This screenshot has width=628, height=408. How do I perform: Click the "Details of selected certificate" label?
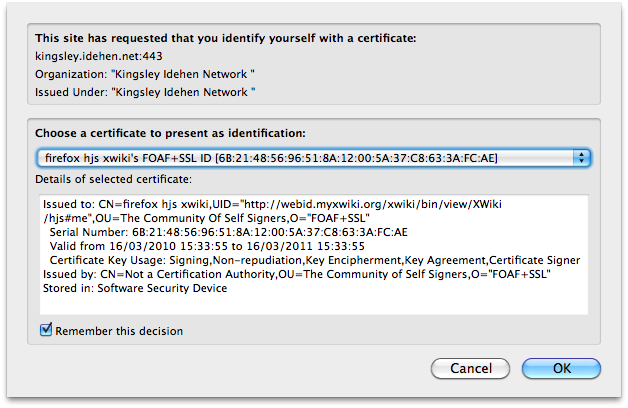[111, 178]
